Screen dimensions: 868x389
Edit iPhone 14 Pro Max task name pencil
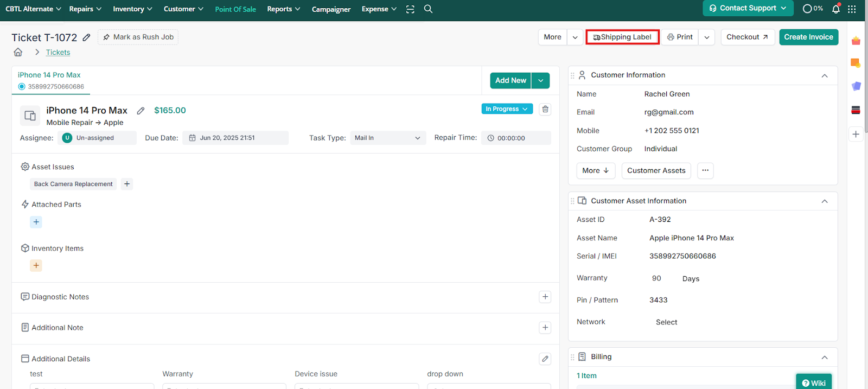coord(141,111)
